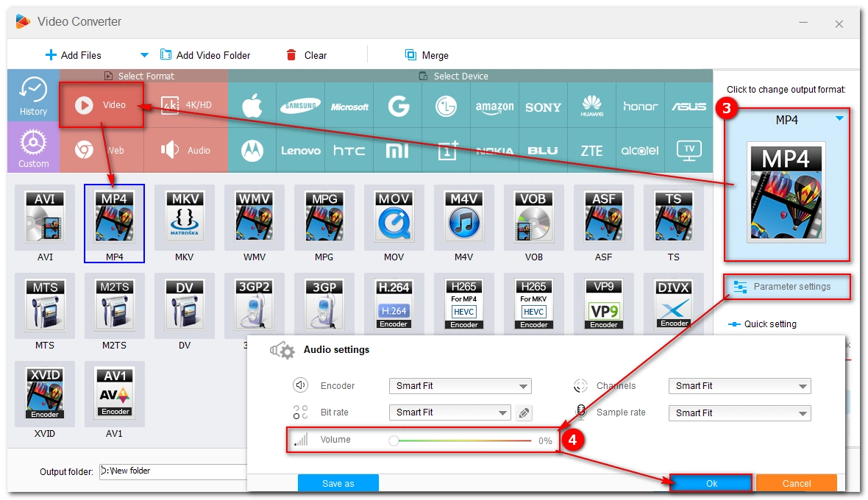Open the History panel
Image resolution: width=868 pixels, height=500 pixels.
[33, 96]
